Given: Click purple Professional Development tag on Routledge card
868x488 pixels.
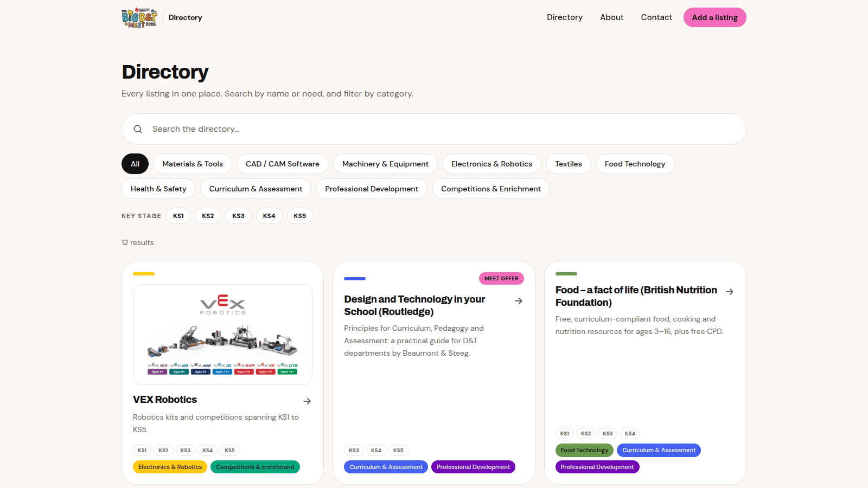Looking at the screenshot, I should pos(473,467).
